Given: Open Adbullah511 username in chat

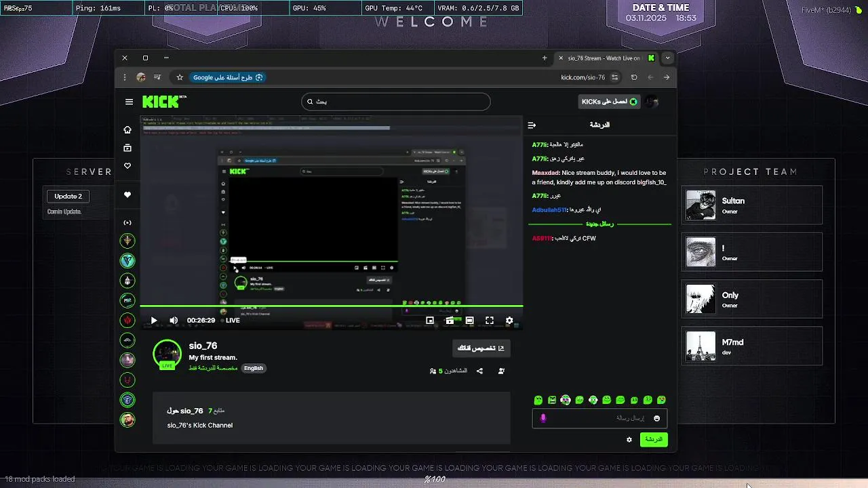Looking at the screenshot, I should (x=549, y=210).
